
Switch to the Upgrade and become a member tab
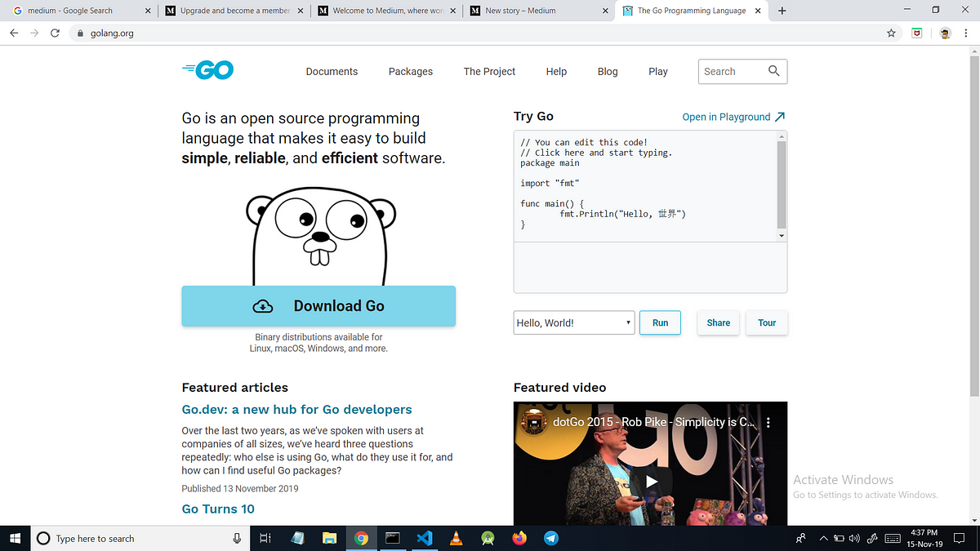pos(233,11)
